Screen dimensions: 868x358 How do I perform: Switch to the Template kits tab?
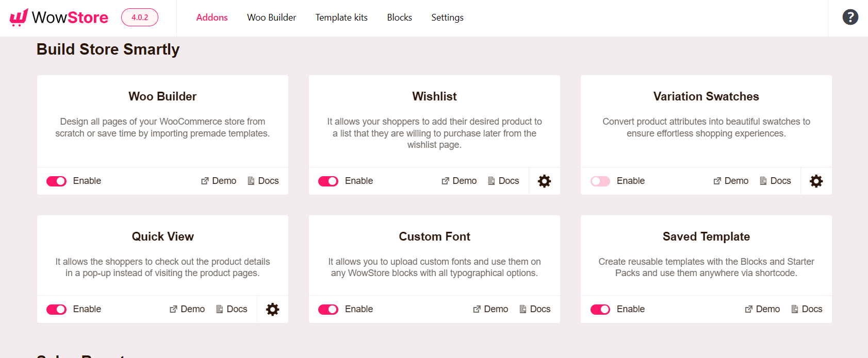pyautogui.click(x=341, y=17)
